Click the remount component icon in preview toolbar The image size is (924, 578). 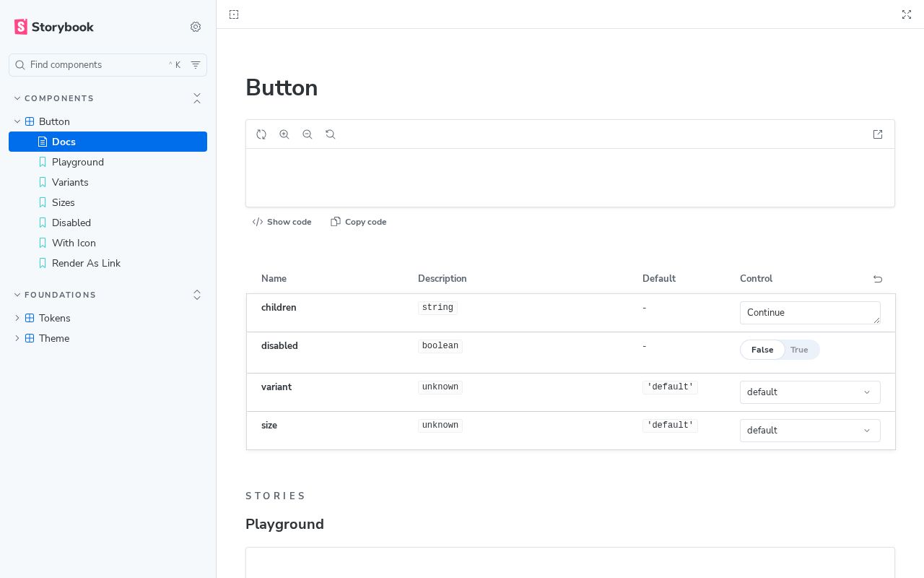click(x=261, y=134)
